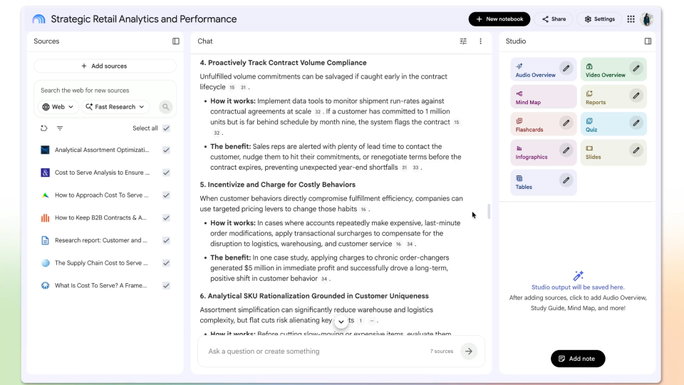Uncheck What Is Cost To Serve source
The height and width of the screenshot is (385, 684).
pyautogui.click(x=166, y=286)
